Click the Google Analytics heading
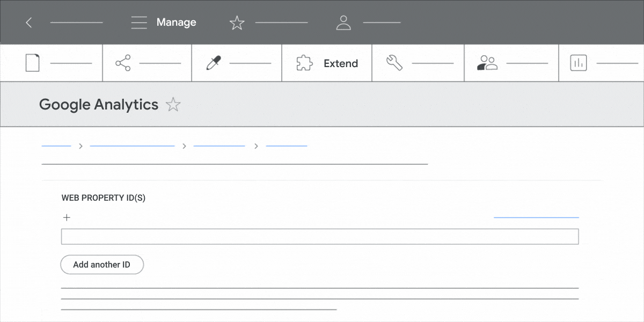 (99, 105)
